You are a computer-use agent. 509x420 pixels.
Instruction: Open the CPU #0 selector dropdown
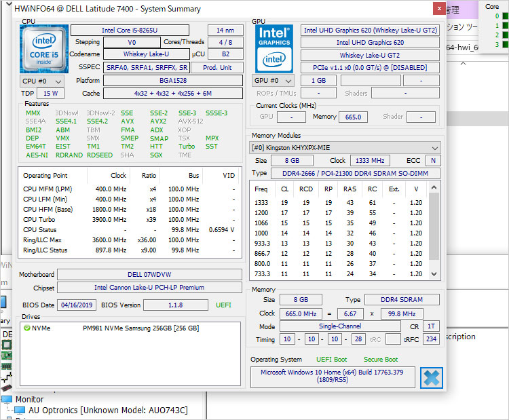pyautogui.click(x=41, y=81)
